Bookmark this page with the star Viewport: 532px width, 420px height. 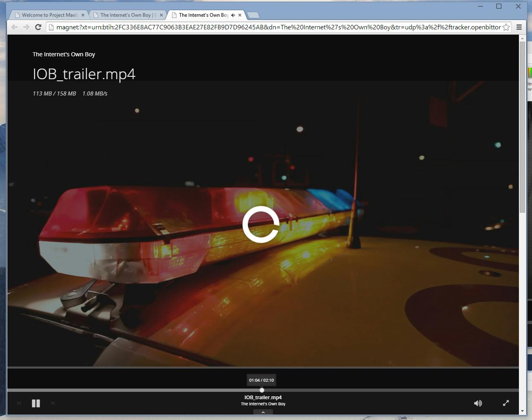coord(506,27)
